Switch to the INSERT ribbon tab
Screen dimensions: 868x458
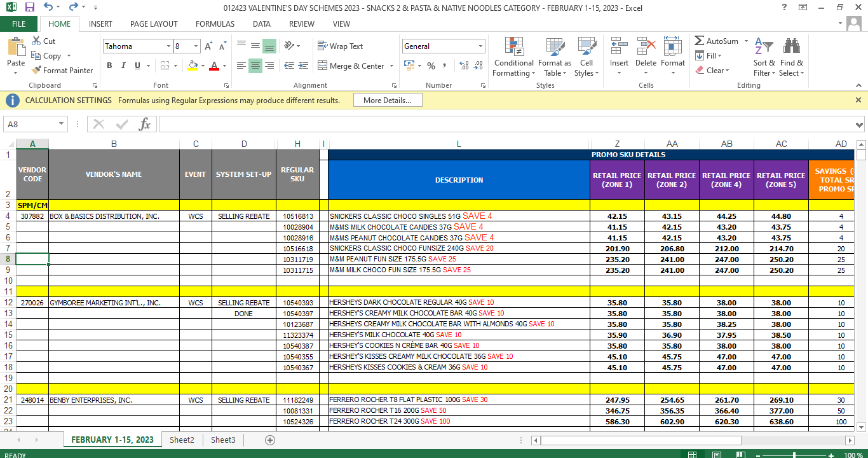point(100,24)
